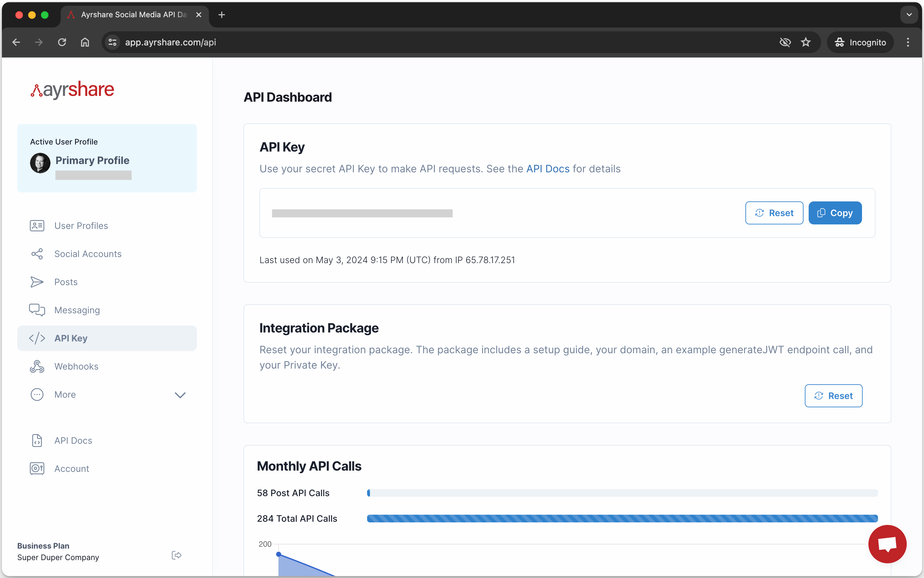Open Chrome three-dot menu
The image size is (924, 578).
point(908,42)
